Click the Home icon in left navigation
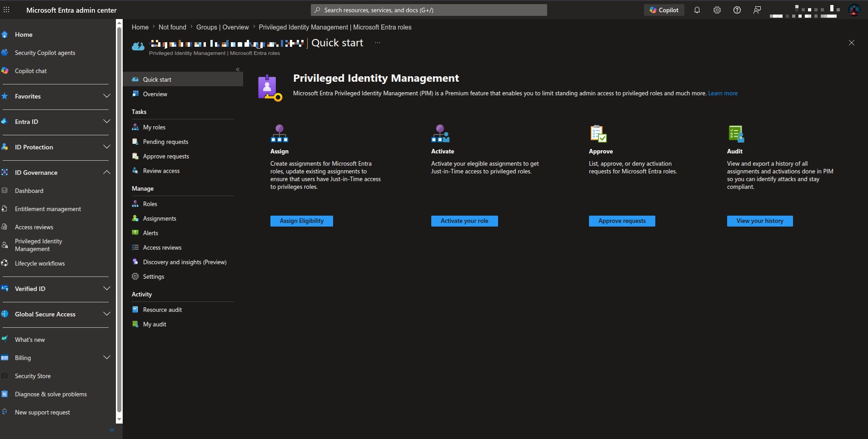 click(5, 35)
